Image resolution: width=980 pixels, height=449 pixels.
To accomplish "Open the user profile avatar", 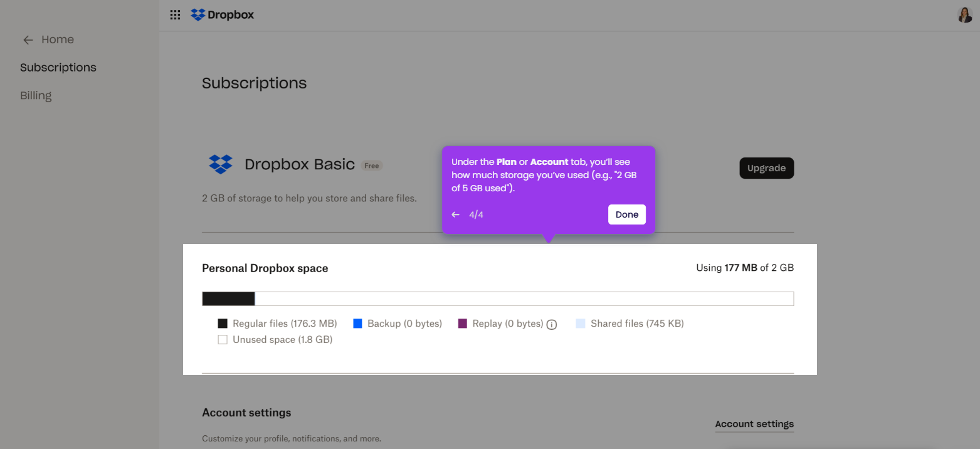I will 965,15.
